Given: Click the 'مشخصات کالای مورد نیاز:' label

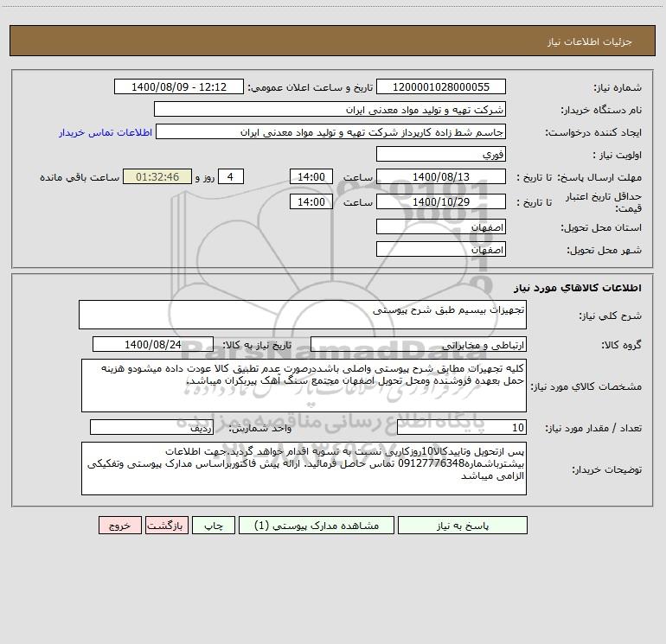Looking at the screenshot, I should pos(587,386).
